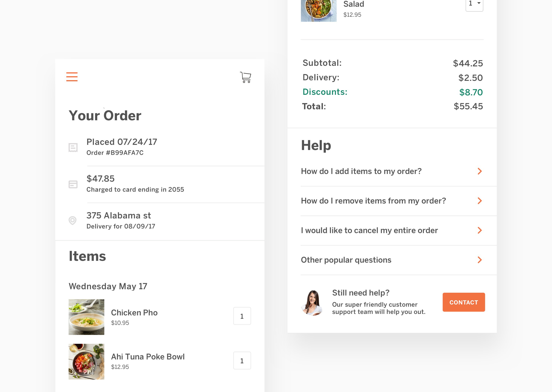Click the Discounts $8.70 amount
Image resolution: width=552 pixels, height=392 pixels.
pos(471,92)
